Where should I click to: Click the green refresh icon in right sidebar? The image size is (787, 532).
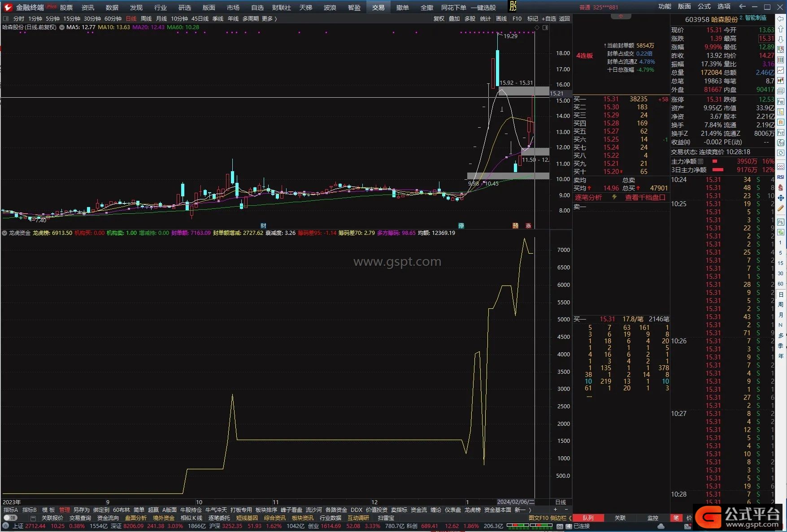[781, 232]
